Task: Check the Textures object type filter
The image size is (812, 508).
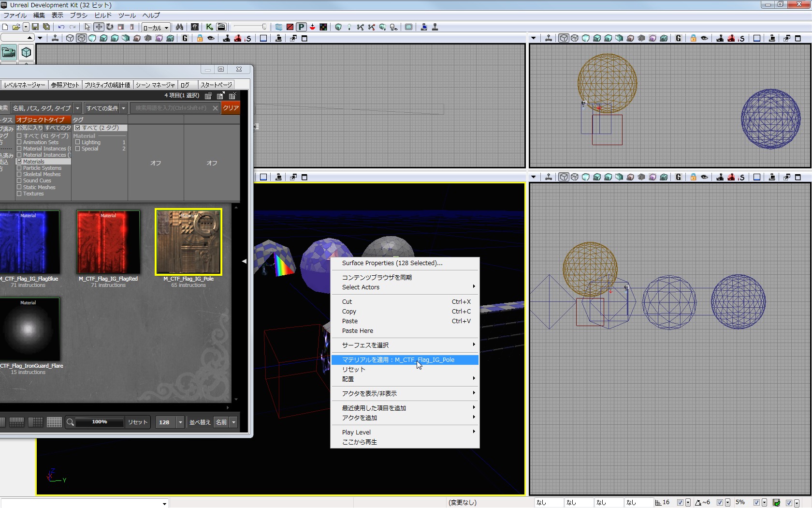Action: [x=19, y=194]
